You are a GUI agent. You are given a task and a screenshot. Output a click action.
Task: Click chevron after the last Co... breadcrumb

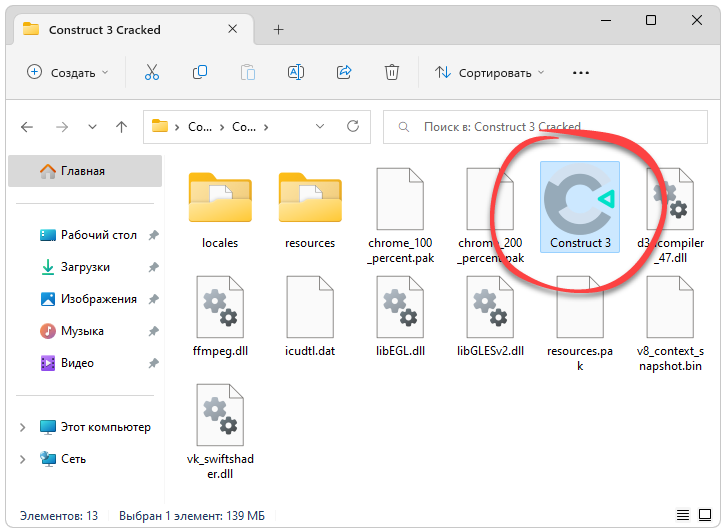pos(266,127)
